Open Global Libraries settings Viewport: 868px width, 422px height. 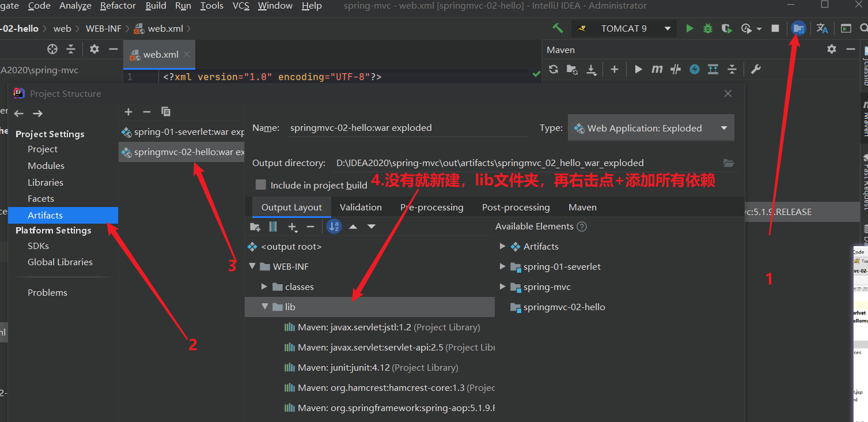60,262
